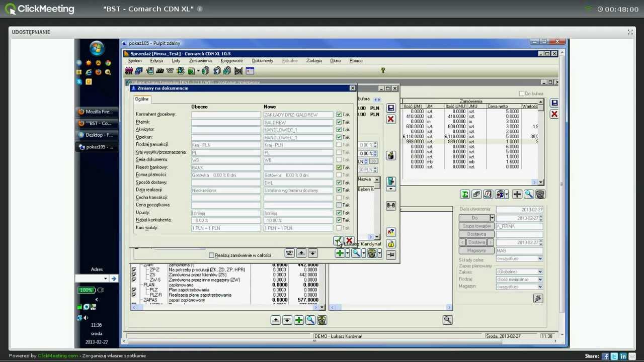Click the lightning refresh icon in balance panel
This screenshot has width=644, height=362.
click(x=538, y=299)
